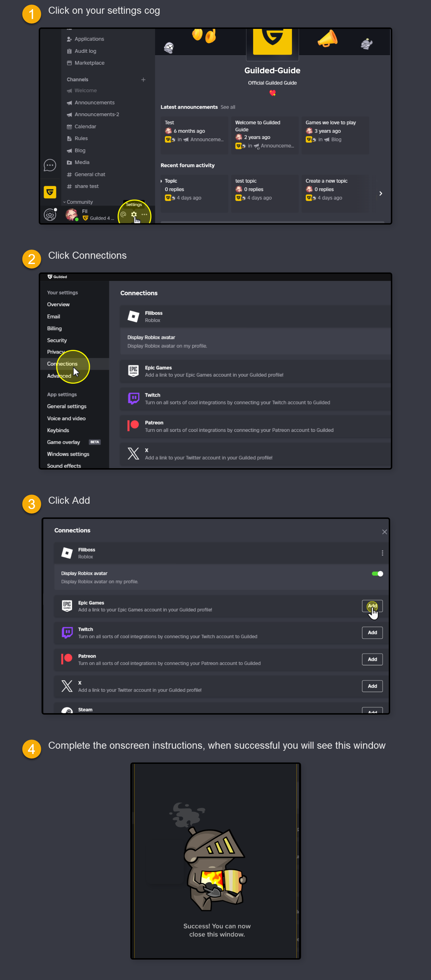Close the Connections dialog with X
This screenshot has width=431, height=980.
coord(385,532)
